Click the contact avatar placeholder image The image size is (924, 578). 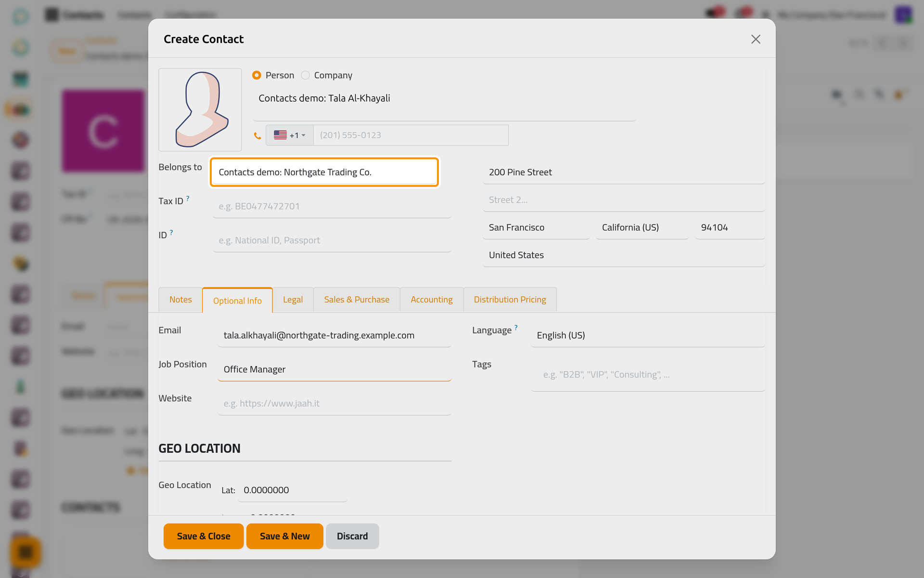click(x=200, y=110)
